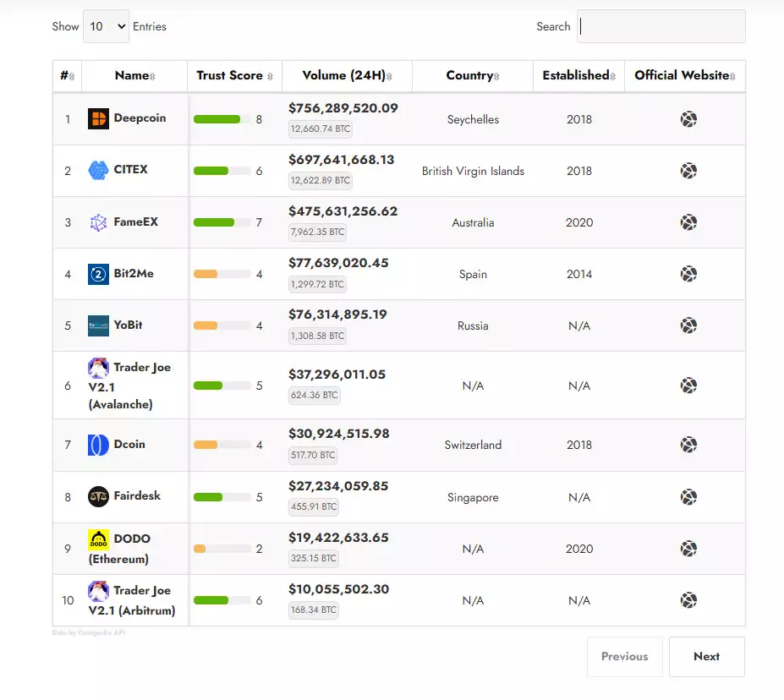This screenshot has width=784, height=700.
Task: Click the 12,660.74 BTC volume badge
Action: pyautogui.click(x=321, y=129)
